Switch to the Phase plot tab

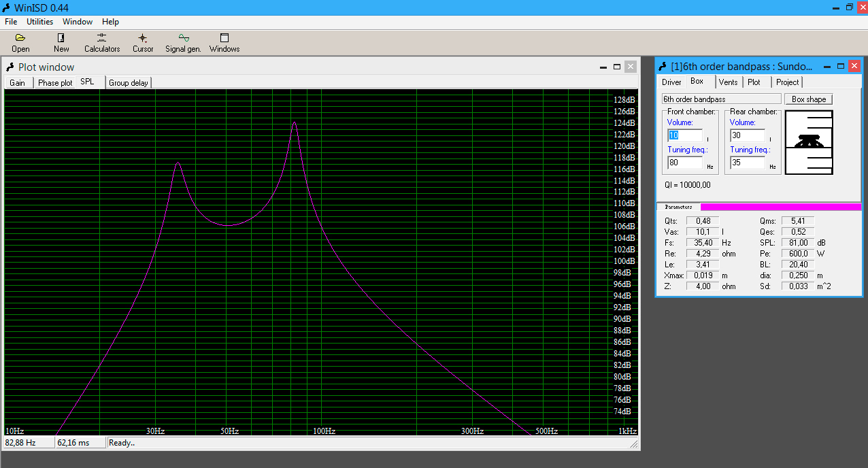pos(55,83)
